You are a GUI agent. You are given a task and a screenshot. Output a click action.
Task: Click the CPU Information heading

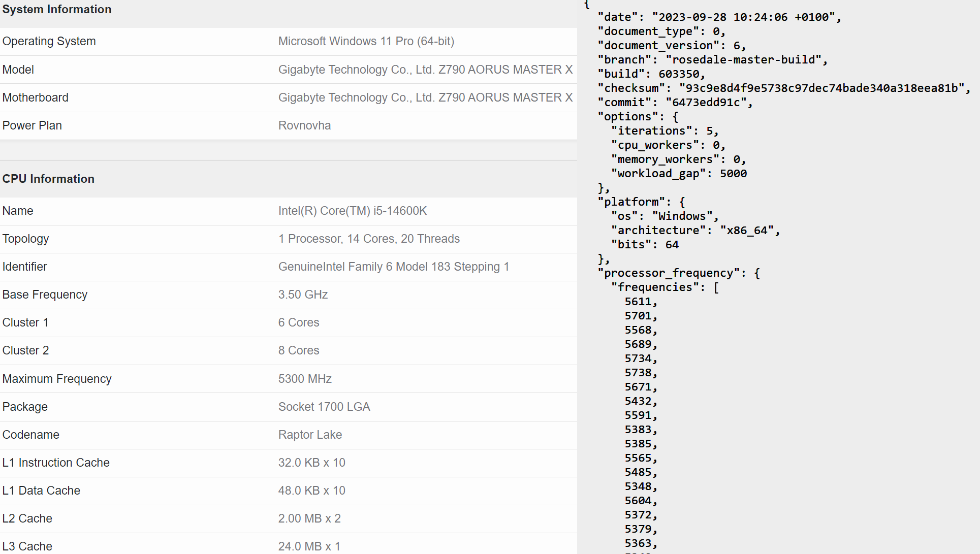pyautogui.click(x=48, y=179)
